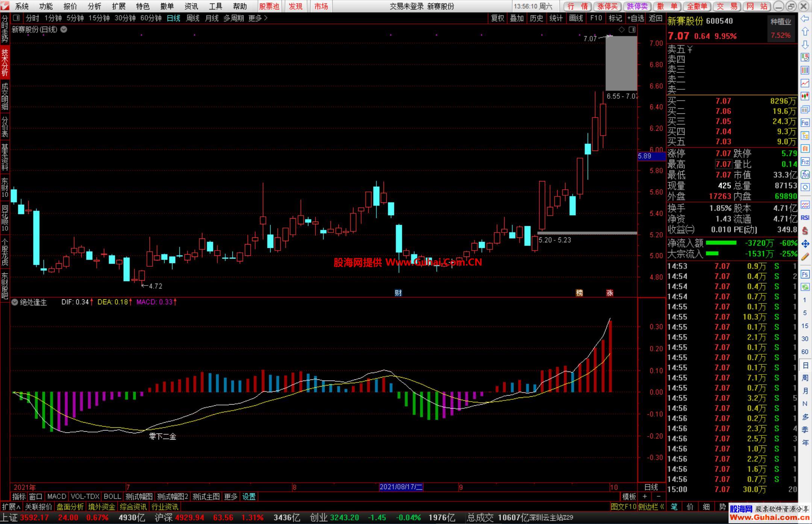Image resolution: width=812 pixels, height=524 pixels.
Task: Select the RSI indicator icon
Action: [805, 217]
